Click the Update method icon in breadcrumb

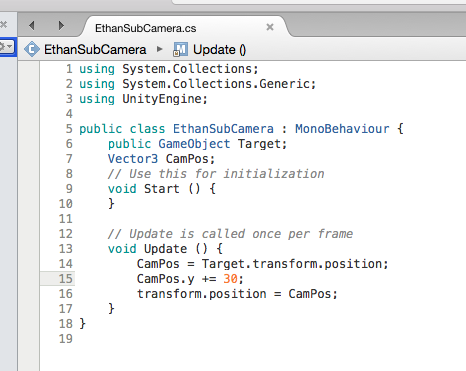[180, 49]
